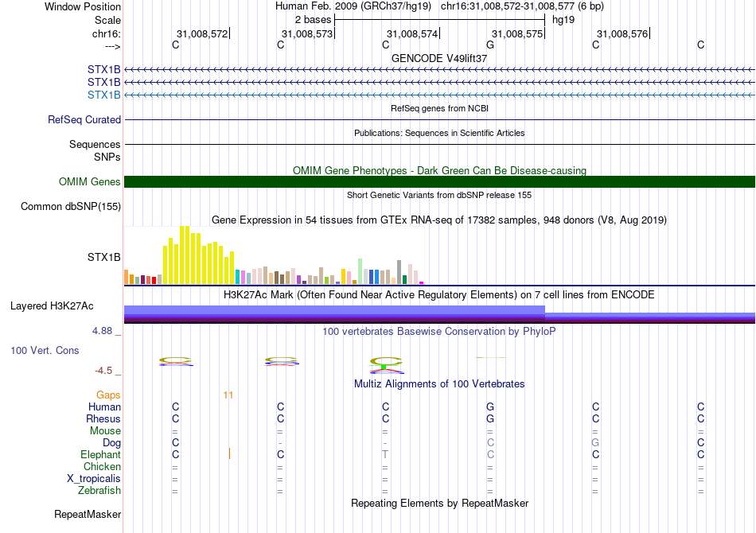Click position label 31,008,576 on the ruler
The image size is (756, 533).
622,33
